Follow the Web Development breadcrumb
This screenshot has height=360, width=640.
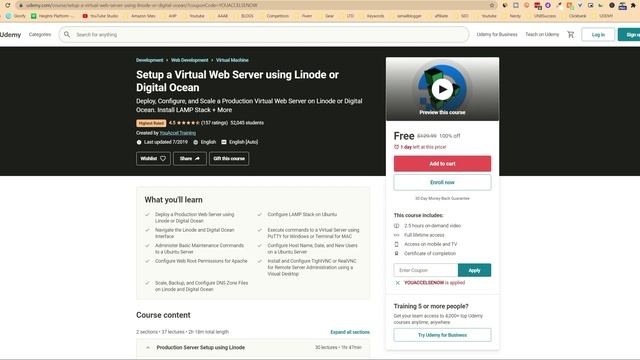[189, 60]
